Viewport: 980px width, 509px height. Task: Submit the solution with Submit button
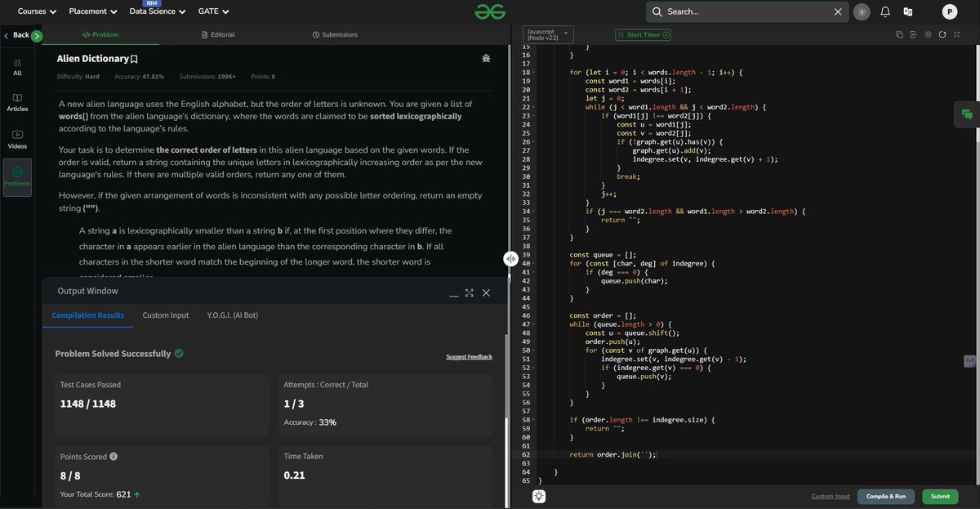[x=940, y=496]
